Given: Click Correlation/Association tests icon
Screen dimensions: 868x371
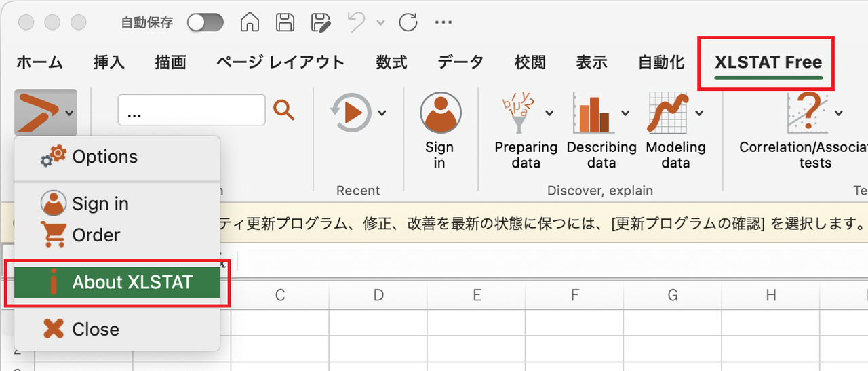Looking at the screenshot, I should (x=807, y=113).
